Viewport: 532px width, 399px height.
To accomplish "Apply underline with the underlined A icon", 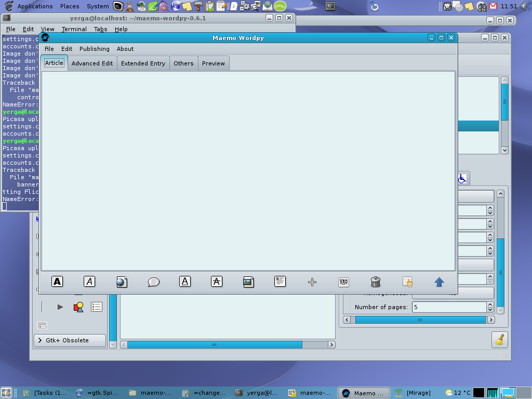I will tap(185, 282).
